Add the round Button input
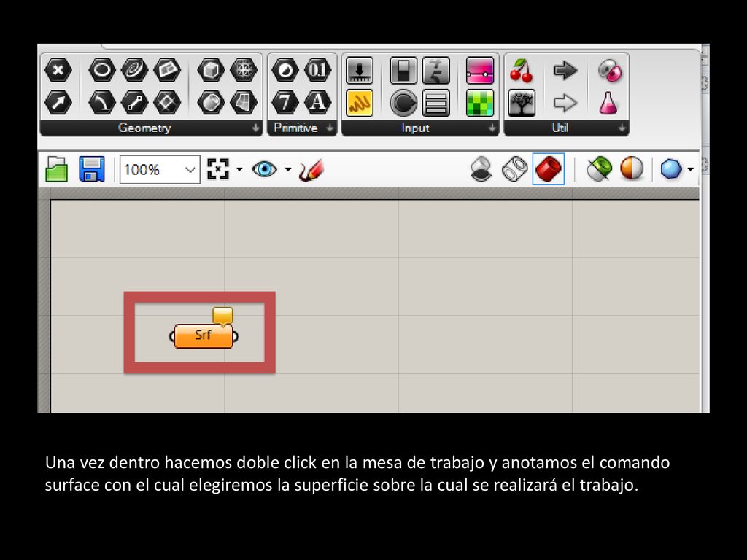The height and width of the screenshot is (560, 747). pyautogui.click(x=403, y=103)
